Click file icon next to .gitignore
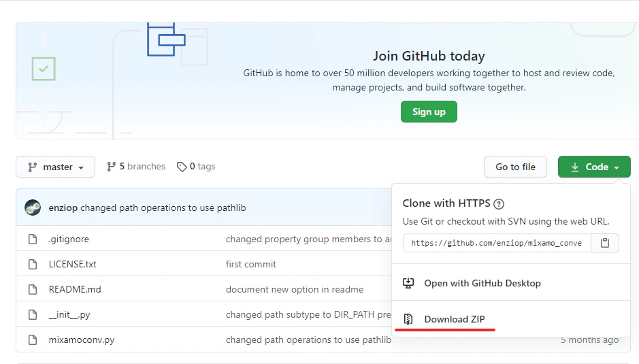Image resolution: width=639 pixels, height=364 pixels. 33,239
